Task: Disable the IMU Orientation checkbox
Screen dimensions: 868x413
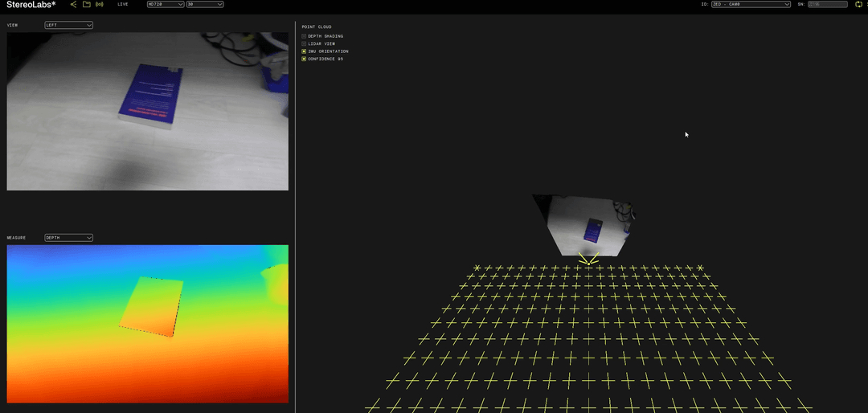Action: tap(304, 51)
